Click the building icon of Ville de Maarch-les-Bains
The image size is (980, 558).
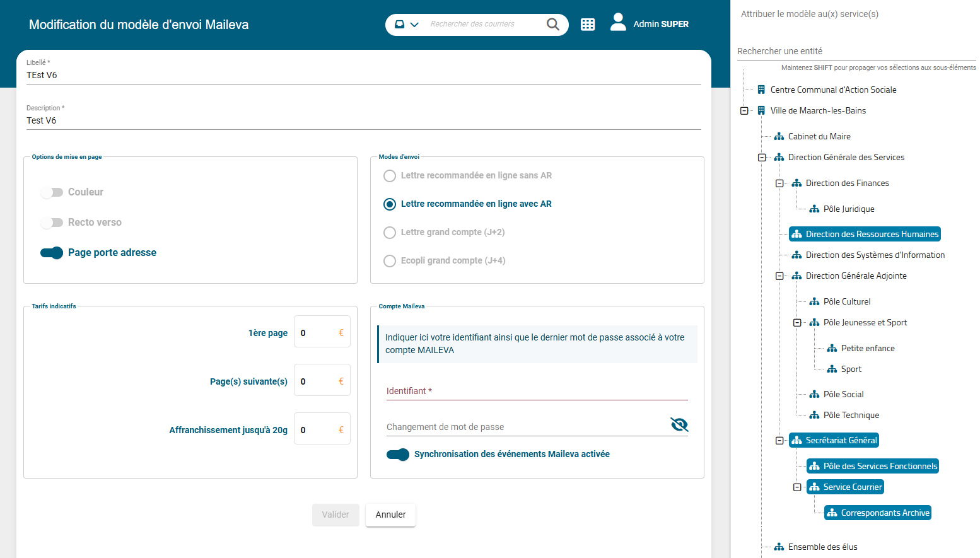point(761,110)
